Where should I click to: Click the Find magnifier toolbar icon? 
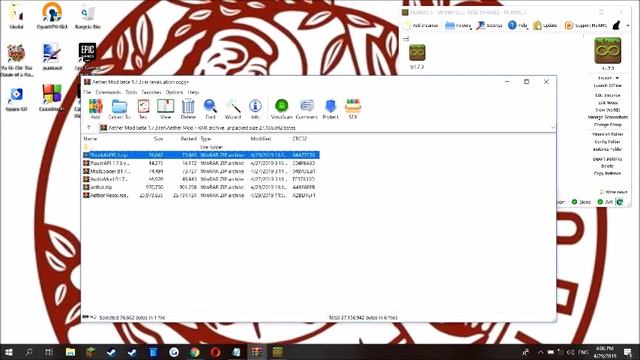point(210,109)
